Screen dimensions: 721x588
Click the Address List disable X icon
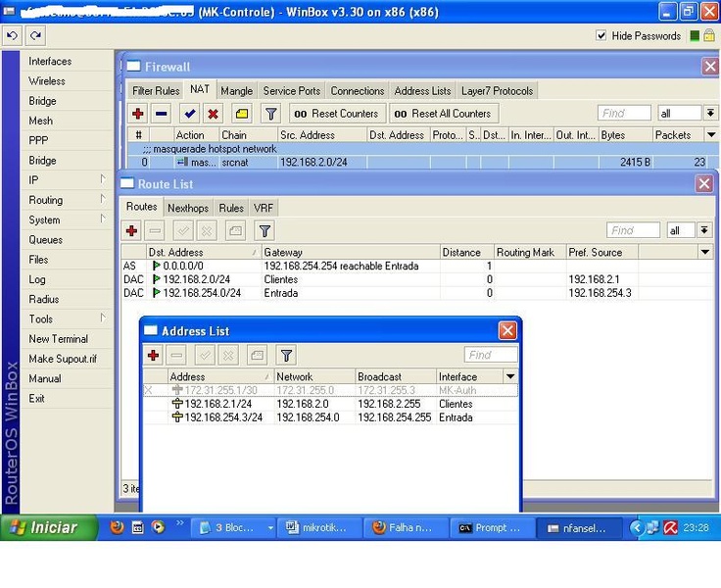click(228, 355)
